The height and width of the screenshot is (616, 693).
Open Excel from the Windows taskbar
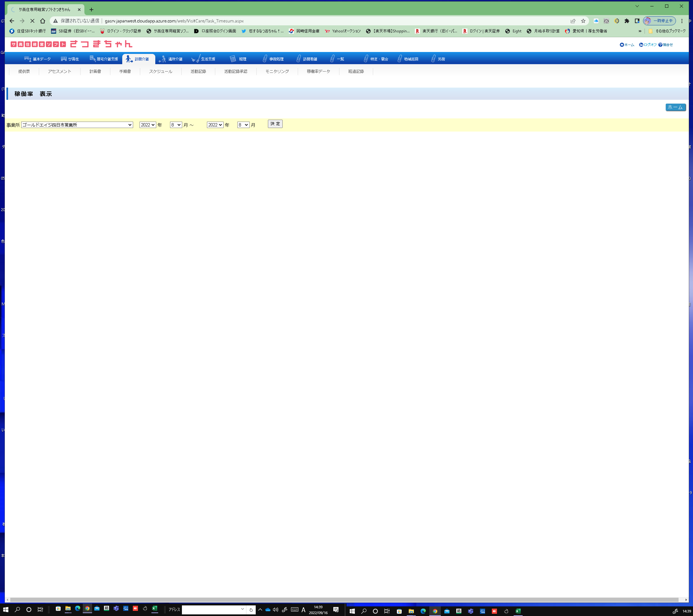tap(155, 609)
